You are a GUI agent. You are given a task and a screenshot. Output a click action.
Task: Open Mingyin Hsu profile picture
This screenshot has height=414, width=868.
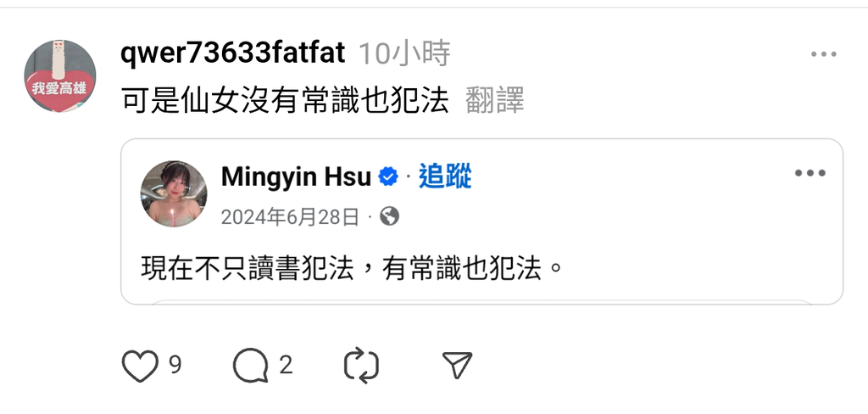(x=174, y=194)
